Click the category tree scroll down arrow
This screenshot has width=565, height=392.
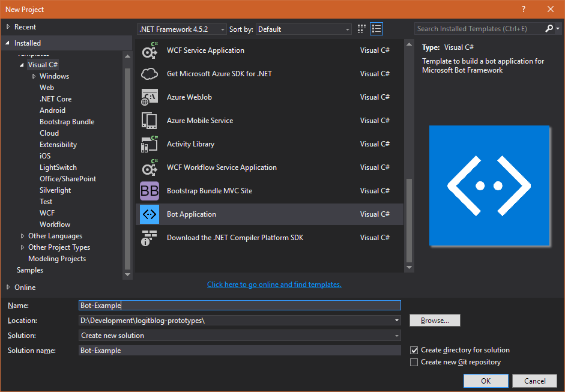coord(127,274)
